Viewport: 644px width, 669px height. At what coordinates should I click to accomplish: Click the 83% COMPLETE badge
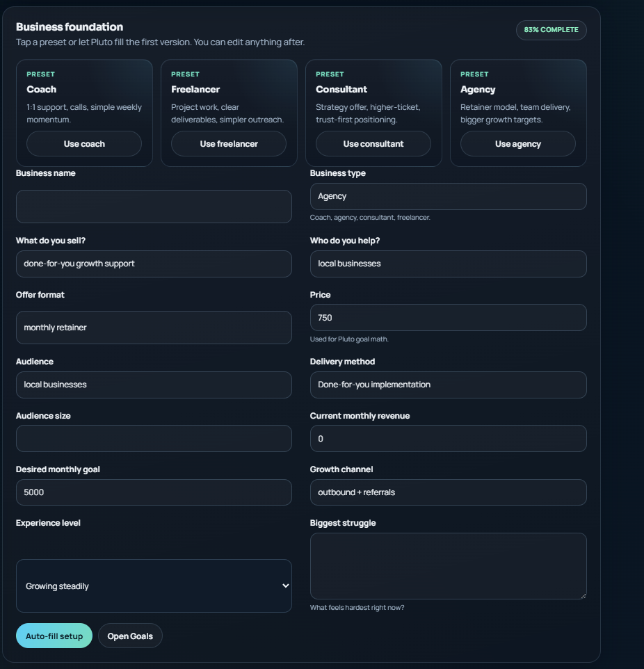click(x=550, y=30)
